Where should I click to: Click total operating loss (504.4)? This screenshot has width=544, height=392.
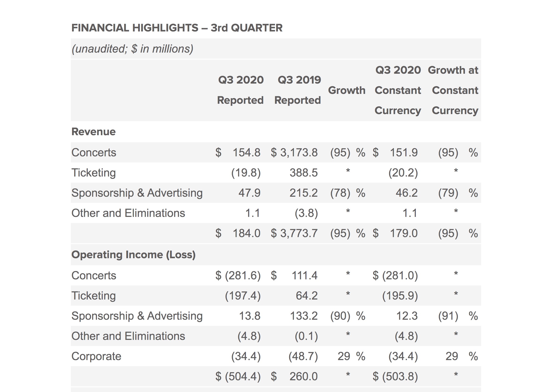242,377
